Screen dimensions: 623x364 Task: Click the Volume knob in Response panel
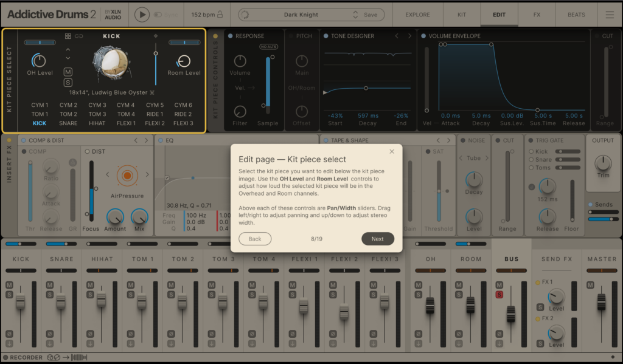coord(240,61)
